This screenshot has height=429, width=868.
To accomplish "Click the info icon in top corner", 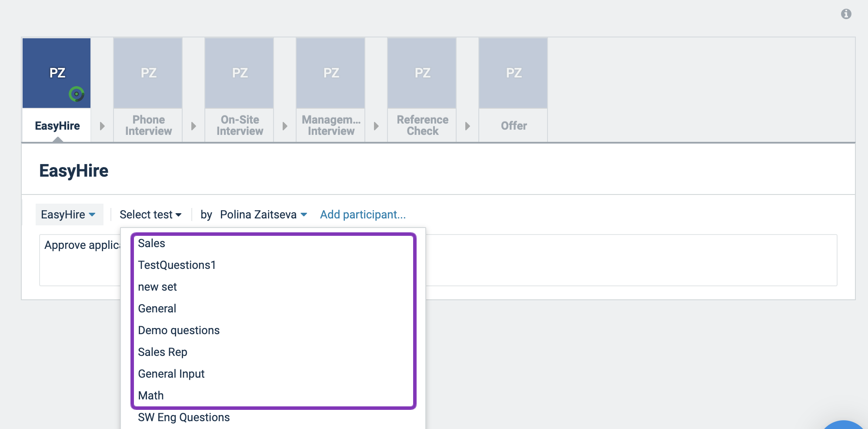I will pyautogui.click(x=846, y=14).
